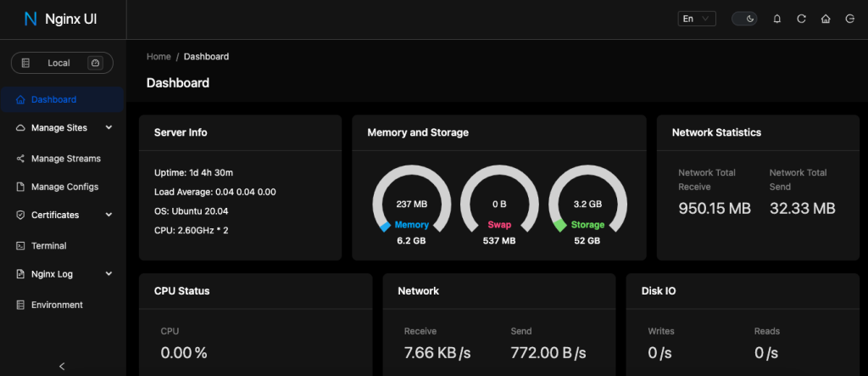Select Manage Configs in sidebar
This screenshot has width=868, height=376.
click(64, 187)
